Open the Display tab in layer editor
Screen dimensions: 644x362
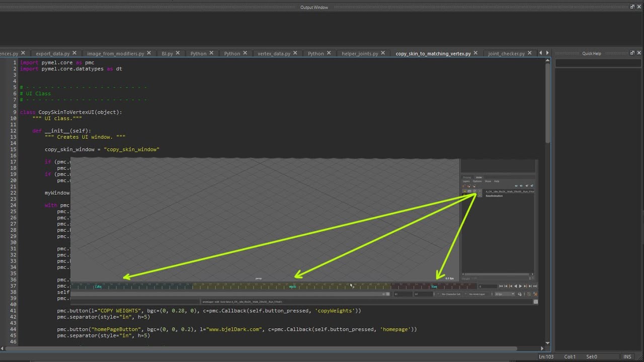[467, 177]
